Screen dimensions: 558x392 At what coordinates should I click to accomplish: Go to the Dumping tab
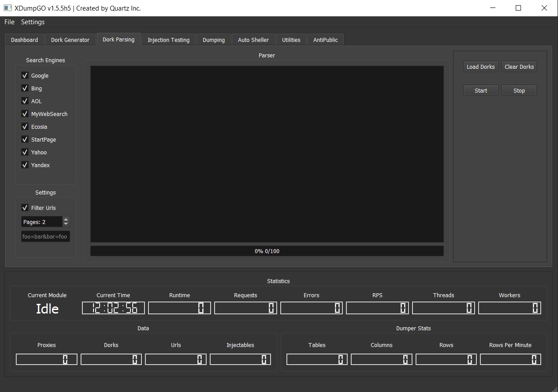pos(214,40)
